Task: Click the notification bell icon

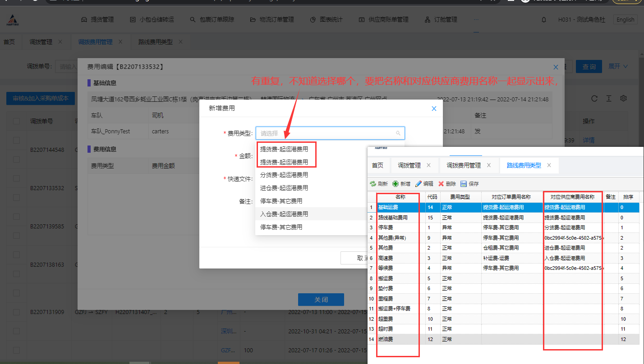Action: click(x=544, y=20)
